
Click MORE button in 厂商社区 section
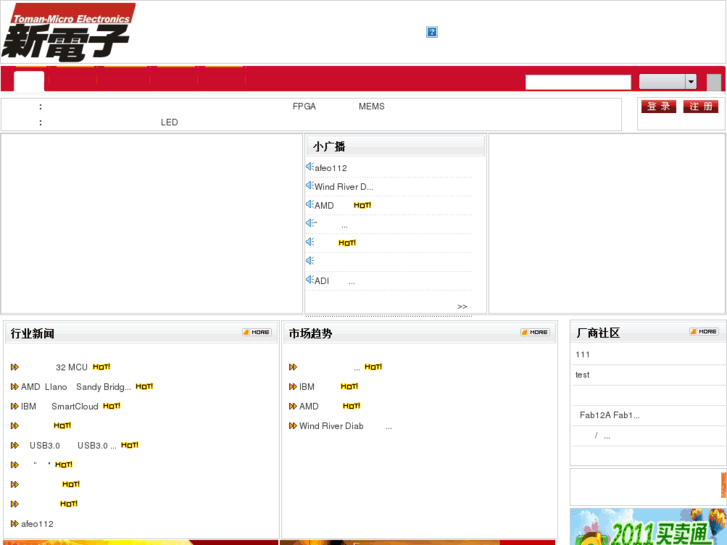pos(704,332)
